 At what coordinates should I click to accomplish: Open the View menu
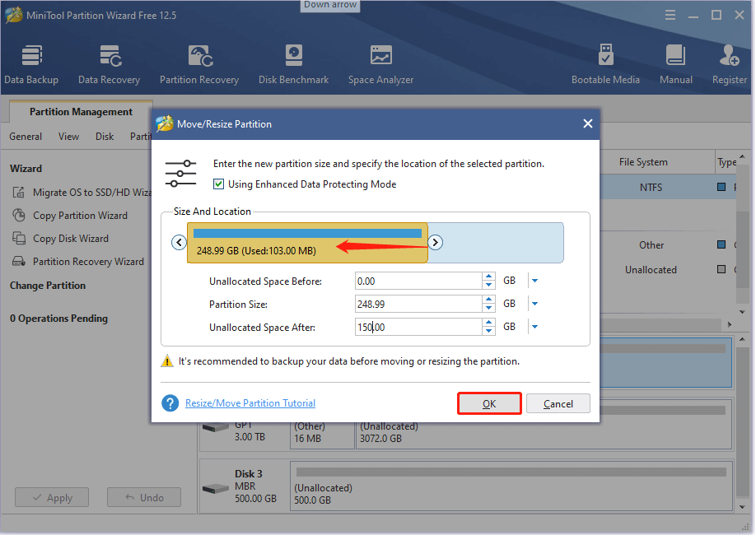point(68,137)
